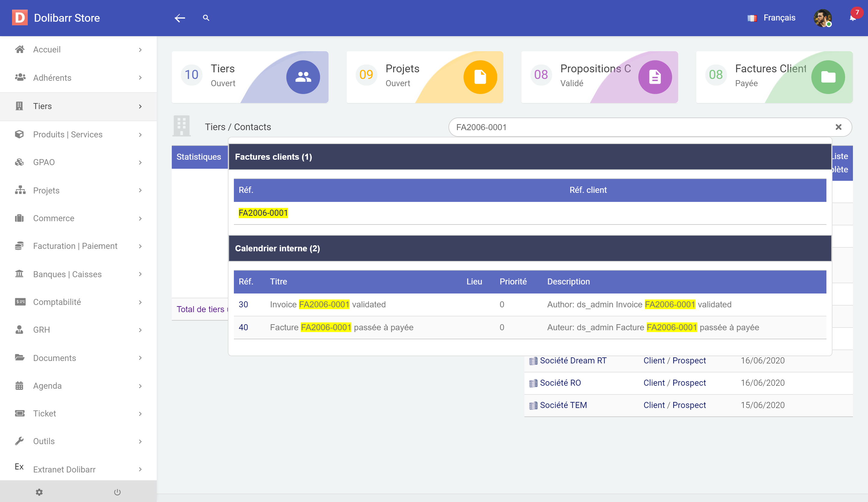The width and height of the screenshot is (868, 502).
Task: Click the orange Projets document icon
Action: pyautogui.click(x=480, y=77)
